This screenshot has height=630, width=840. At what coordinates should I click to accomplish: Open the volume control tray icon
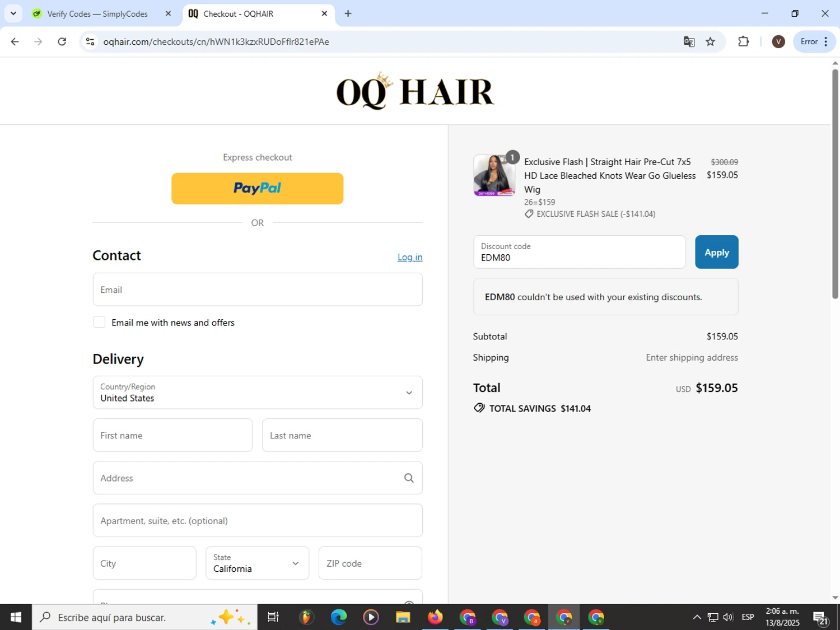[728, 617]
